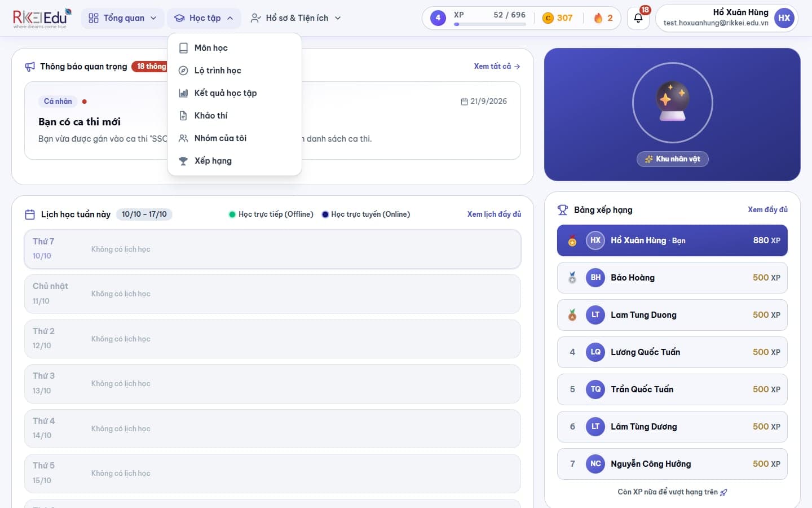Image resolution: width=812 pixels, height=508 pixels.
Task: Click the trophy icon beside Bảng xếp hạng
Action: pyautogui.click(x=563, y=210)
